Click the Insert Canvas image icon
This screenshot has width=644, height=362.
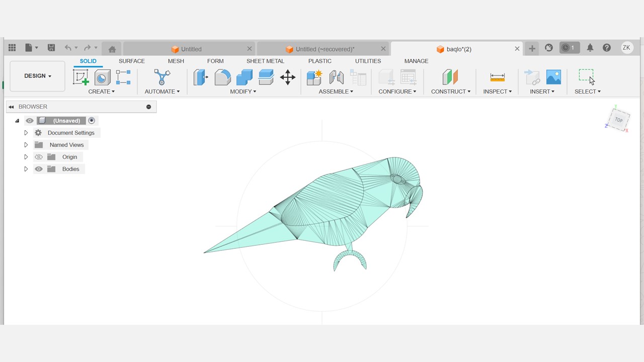(x=553, y=77)
